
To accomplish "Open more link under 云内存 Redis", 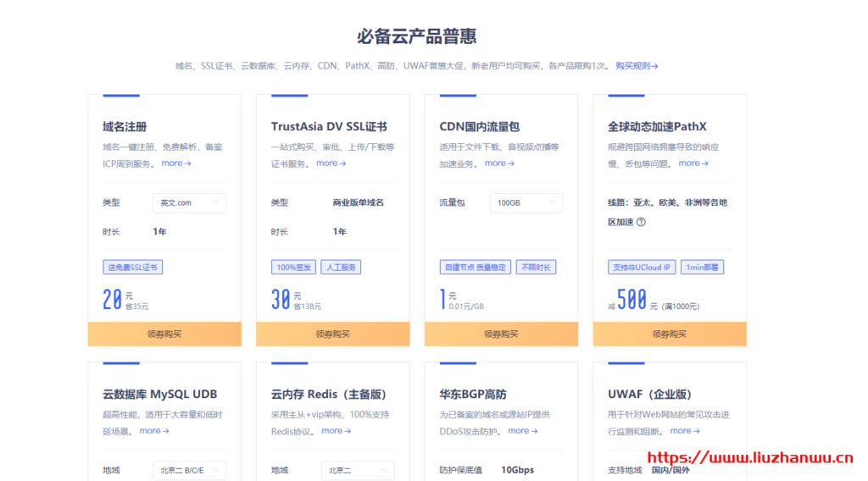I will coord(336,431).
